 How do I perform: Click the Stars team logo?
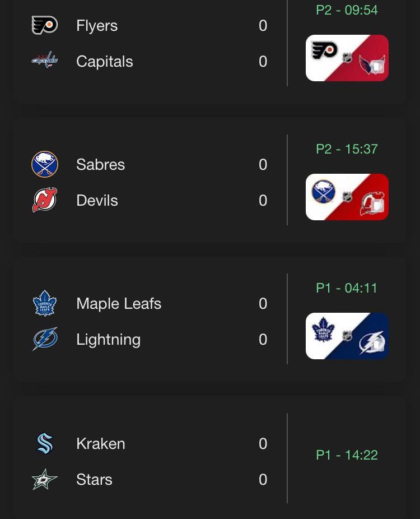(45, 479)
